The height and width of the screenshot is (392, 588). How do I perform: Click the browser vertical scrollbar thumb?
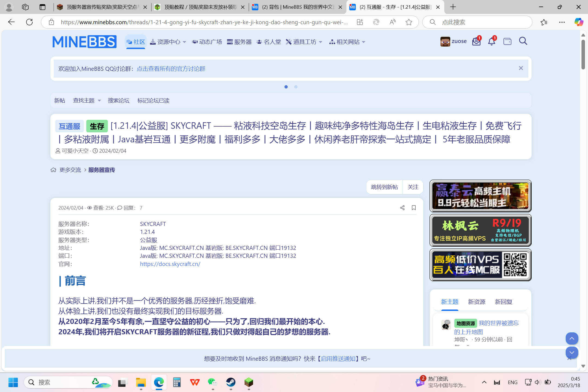pyautogui.click(x=583, y=54)
